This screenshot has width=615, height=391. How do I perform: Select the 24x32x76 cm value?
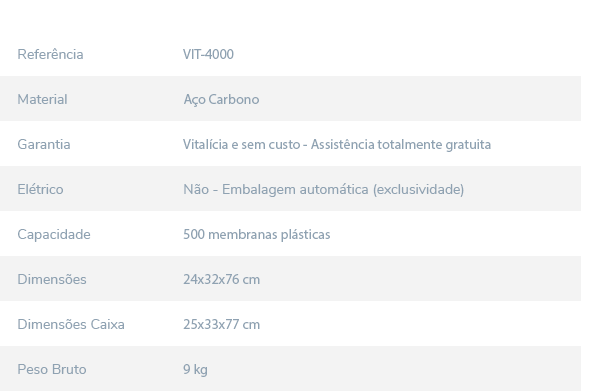[221, 280]
